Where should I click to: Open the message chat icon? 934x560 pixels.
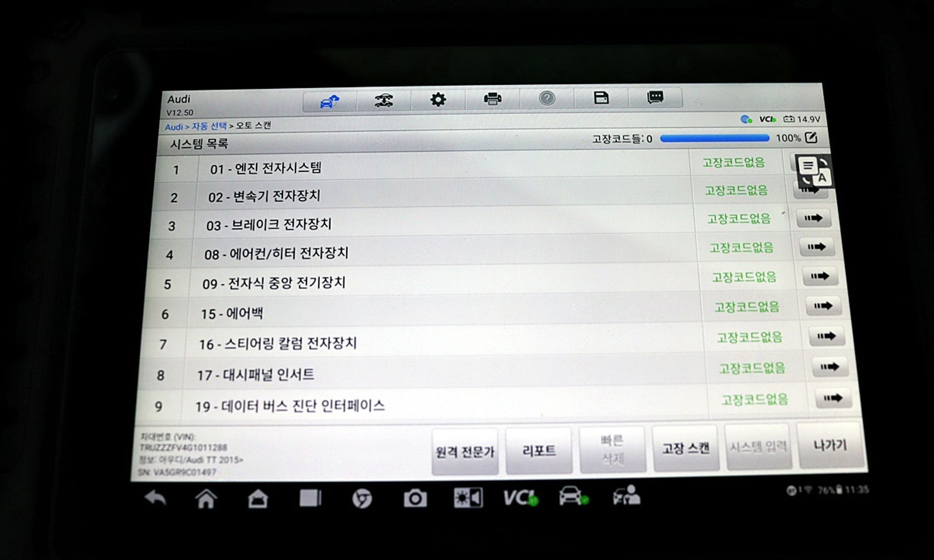tap(655, 98)
